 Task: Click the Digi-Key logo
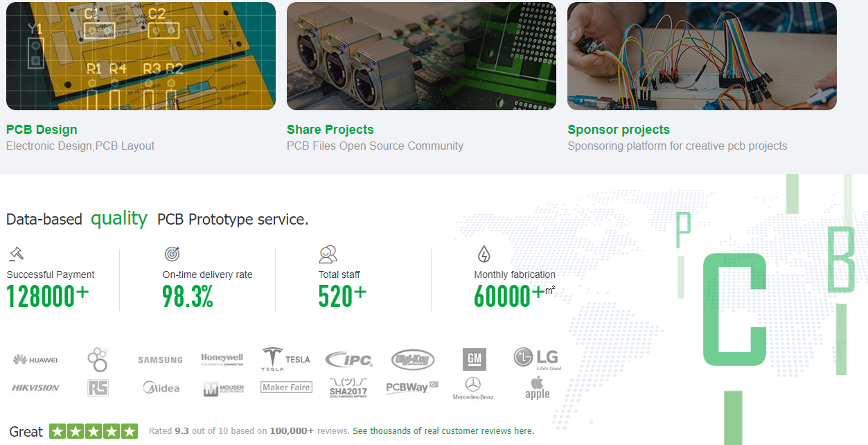pyautogui.click(x=413, y=359)
